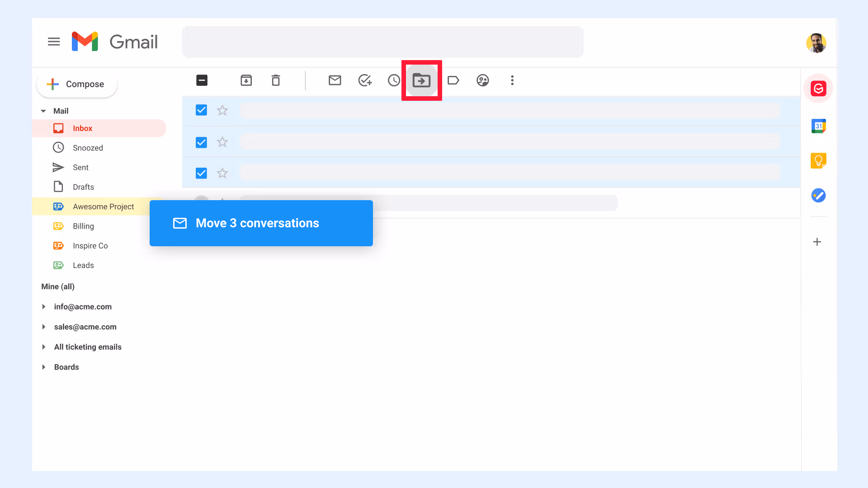Mark selected emails as unread

(x=335, y=80)
